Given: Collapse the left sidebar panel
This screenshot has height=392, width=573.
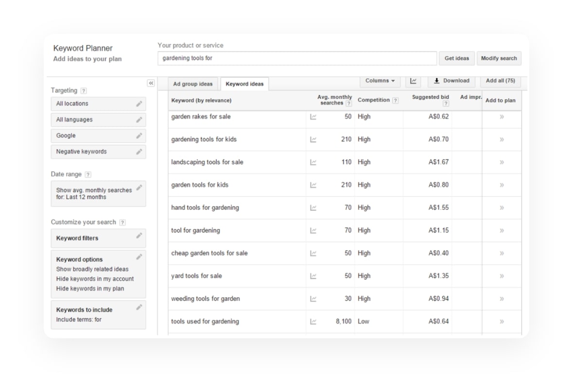Looking at the screenshot, I should 151,83.
